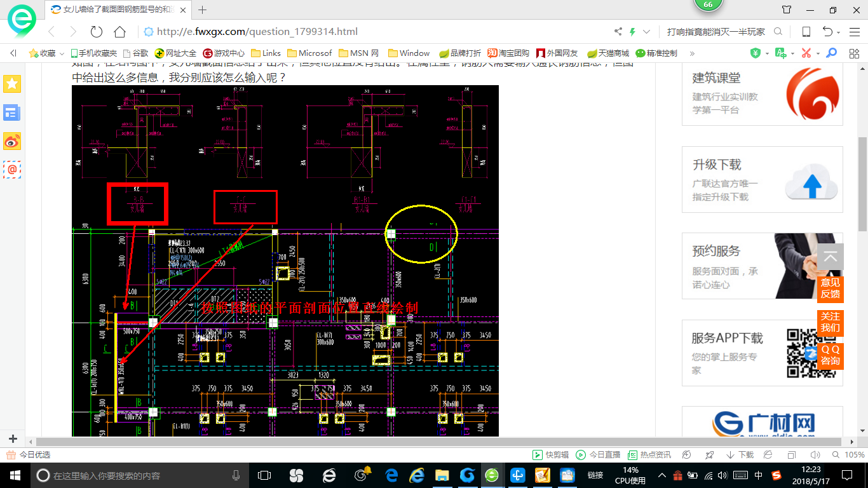Open 今日直播 in status bar
This screenshot has width=868, height=488.
coord(598,455)
